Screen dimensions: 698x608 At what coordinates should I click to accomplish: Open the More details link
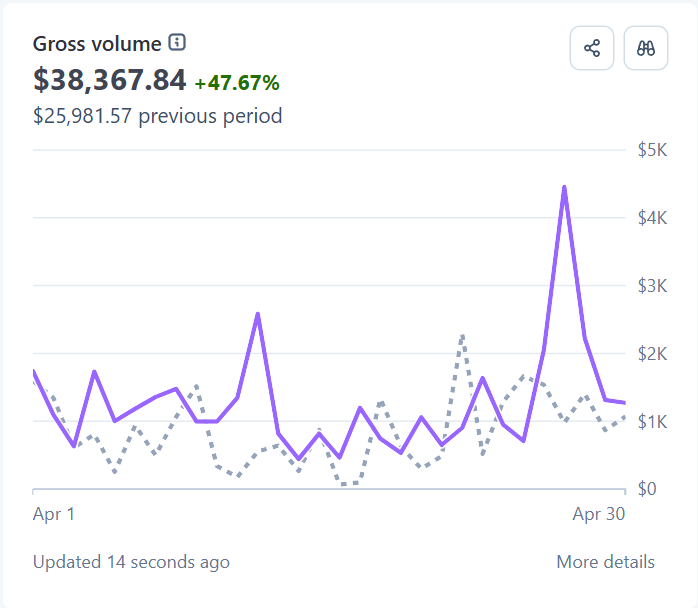click(x=605, y=562)
